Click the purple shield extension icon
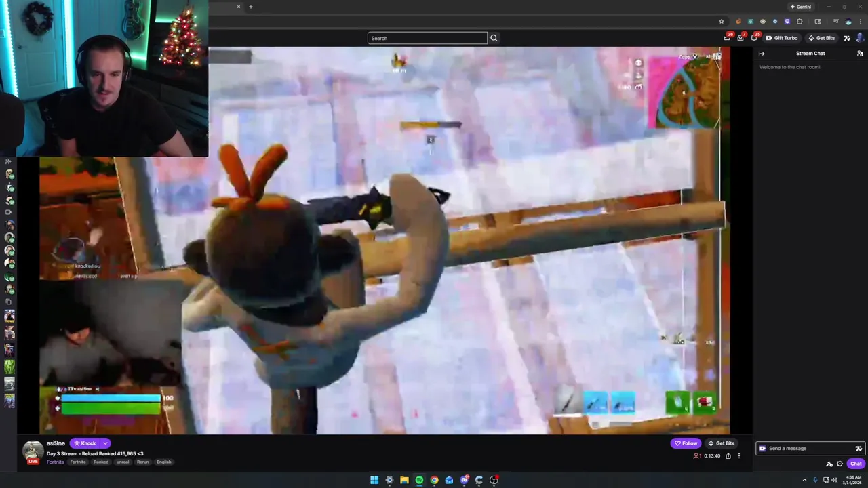The image size is (868, 488). [x=787, y=22]
